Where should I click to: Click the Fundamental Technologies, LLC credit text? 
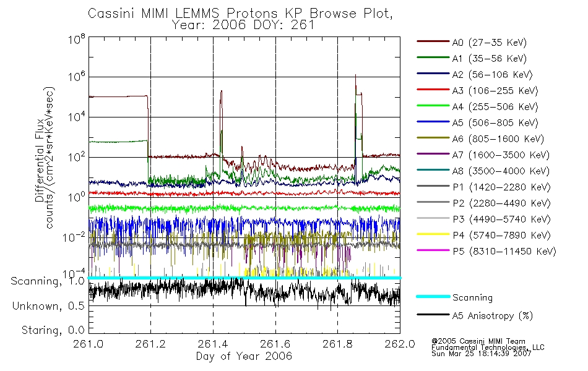(x=488, y=348)
